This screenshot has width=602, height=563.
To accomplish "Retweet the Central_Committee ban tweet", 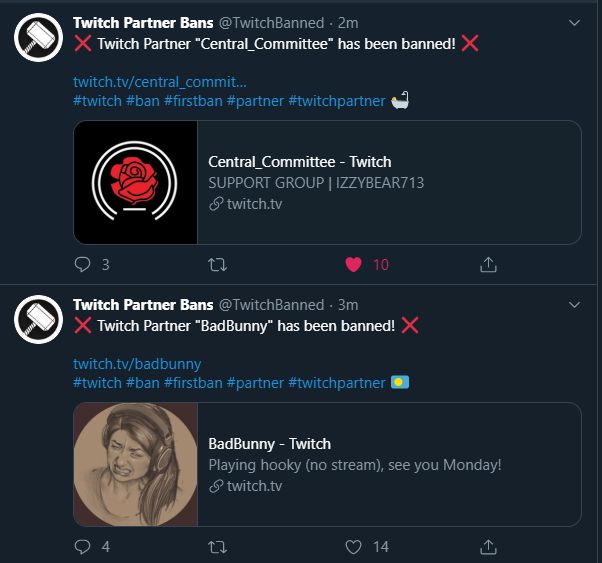I will click(216, 265).
